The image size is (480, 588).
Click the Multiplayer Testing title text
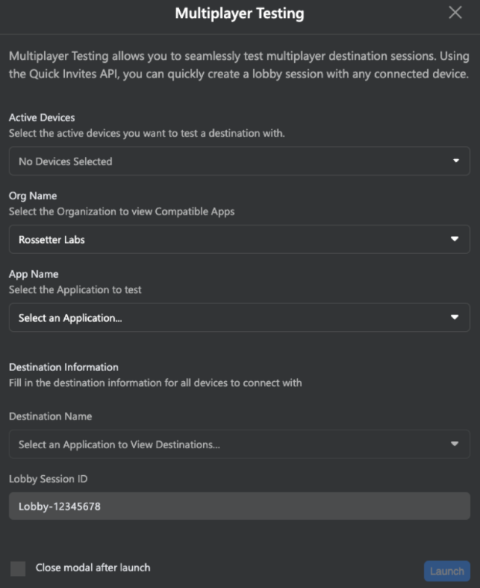point(240,14)
